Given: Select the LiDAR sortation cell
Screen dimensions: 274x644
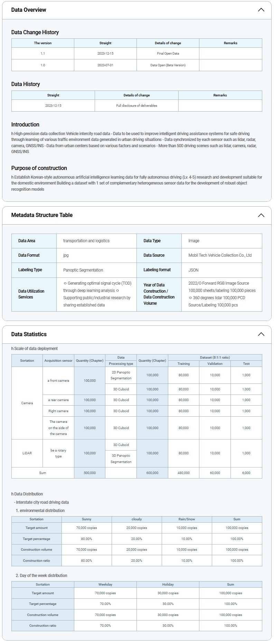Looking at the screenshot, I should 27,453.
